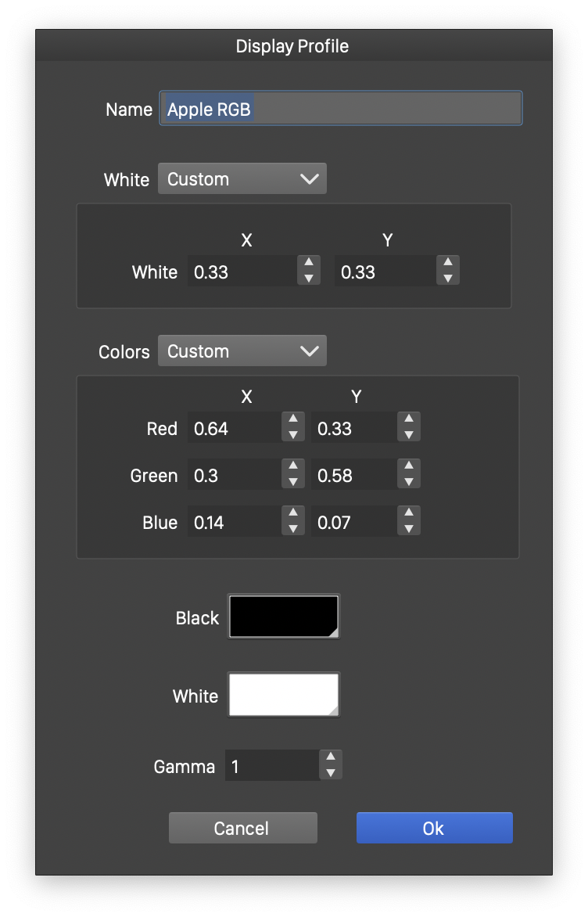588x917 pixels.
Task: Select the Green X value field
Action: (234, 476)
